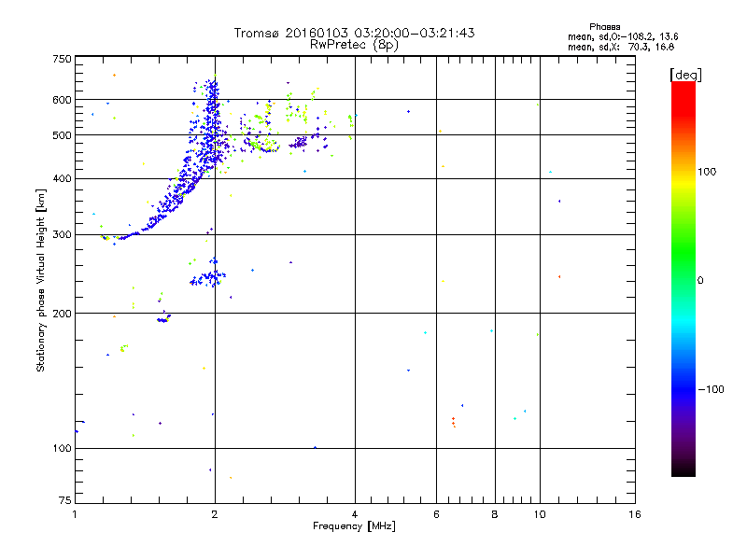Image resolution: width=747 pixels, height=560 pixels.
Task: Click the x-axis title 'Frequency [MHz]'
Action: (x=354, y=526)
